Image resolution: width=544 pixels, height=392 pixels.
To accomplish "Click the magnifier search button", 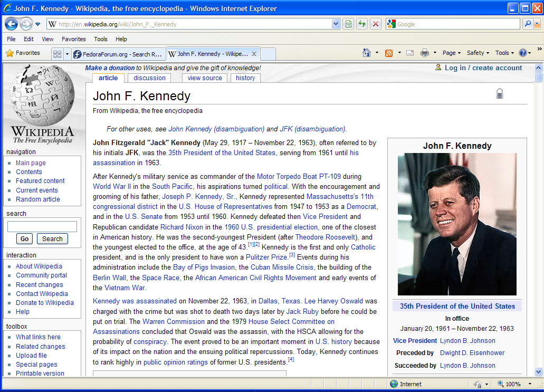I will click(x=528, y=24).
